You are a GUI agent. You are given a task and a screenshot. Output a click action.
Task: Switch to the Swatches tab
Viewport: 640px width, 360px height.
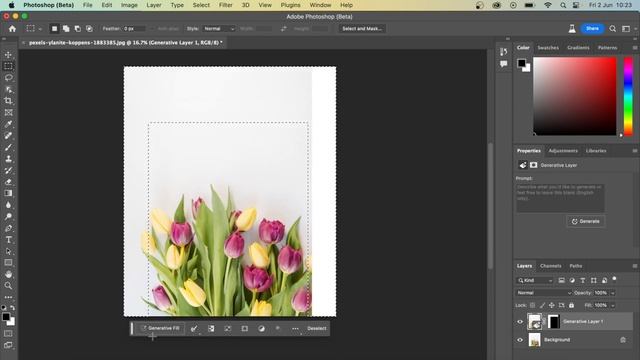click(548, 48)
